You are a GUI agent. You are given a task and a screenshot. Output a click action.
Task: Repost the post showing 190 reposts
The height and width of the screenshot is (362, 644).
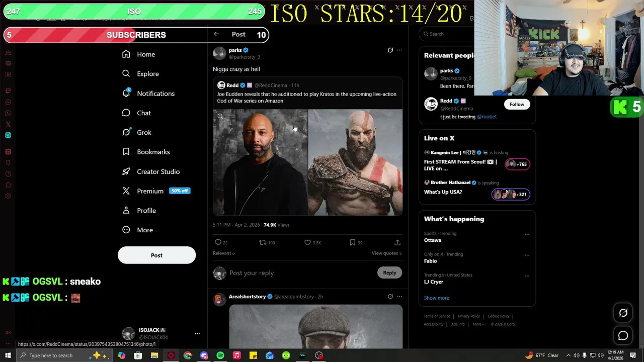click(x=267, y=242)
